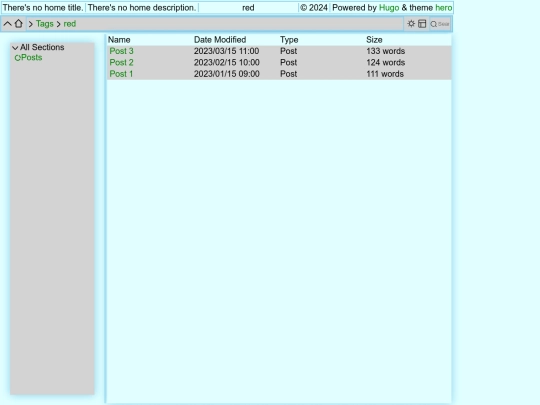
Task: Click the Size column header
Action: (x=374, y=40)
